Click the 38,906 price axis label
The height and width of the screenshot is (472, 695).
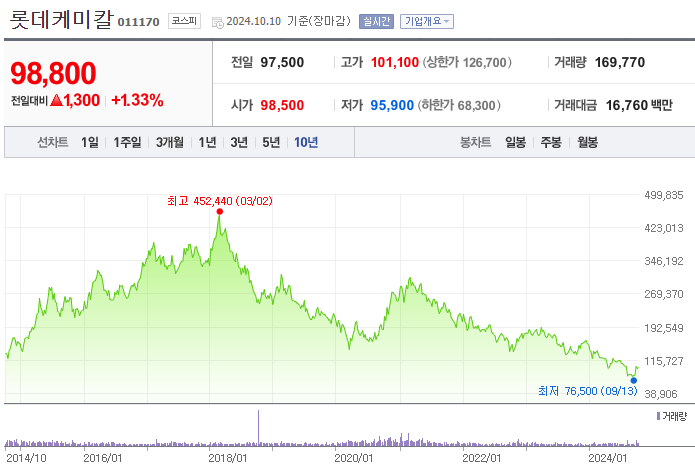pos(661,394)
